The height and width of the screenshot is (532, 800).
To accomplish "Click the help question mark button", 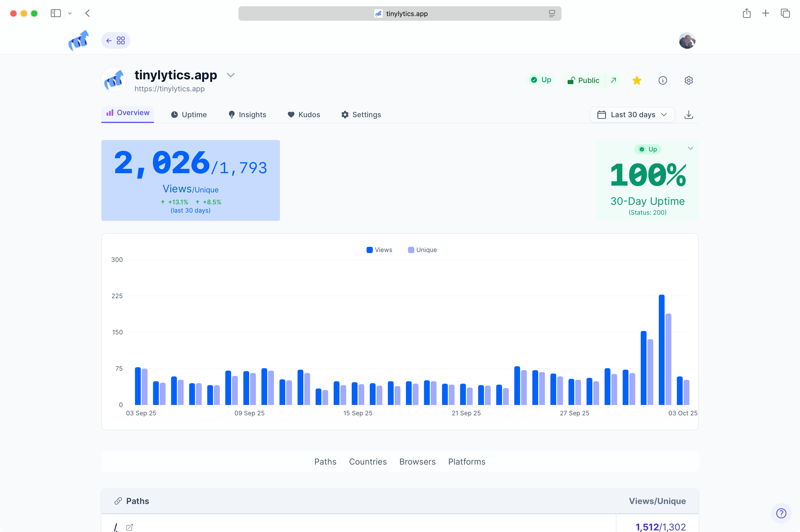I will coord(782,513).
